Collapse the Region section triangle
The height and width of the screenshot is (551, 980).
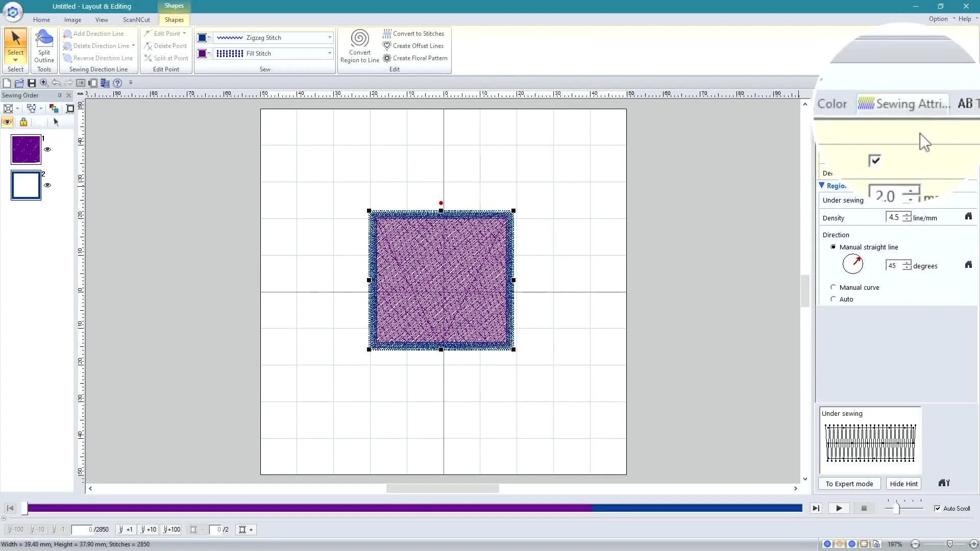[822, 186]
